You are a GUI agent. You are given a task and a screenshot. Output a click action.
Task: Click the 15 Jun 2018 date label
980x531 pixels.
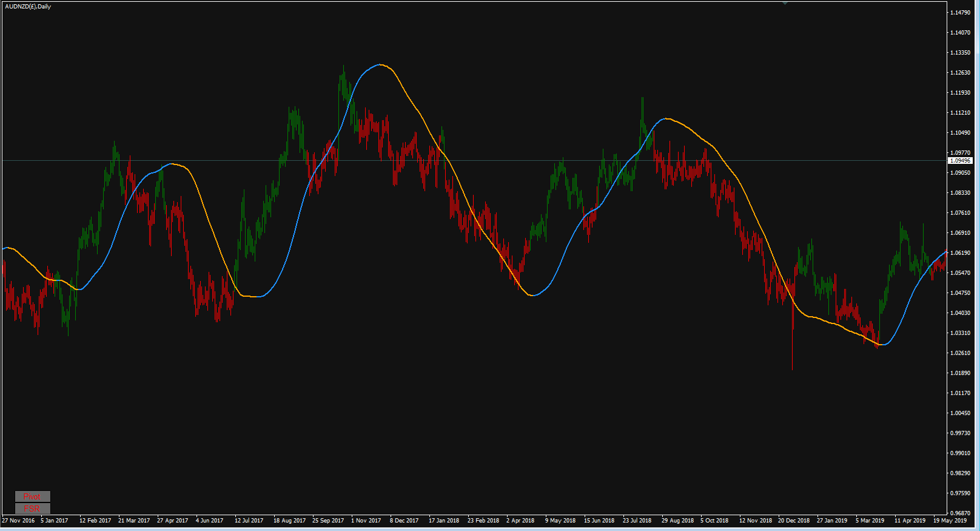(x=599, y=521)
